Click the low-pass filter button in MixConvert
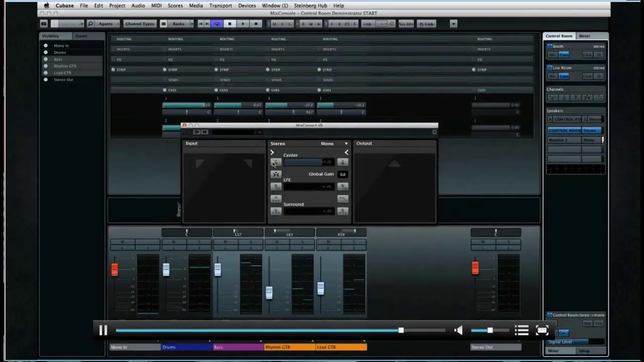This screenshot has width=644, height=362. 343,199
